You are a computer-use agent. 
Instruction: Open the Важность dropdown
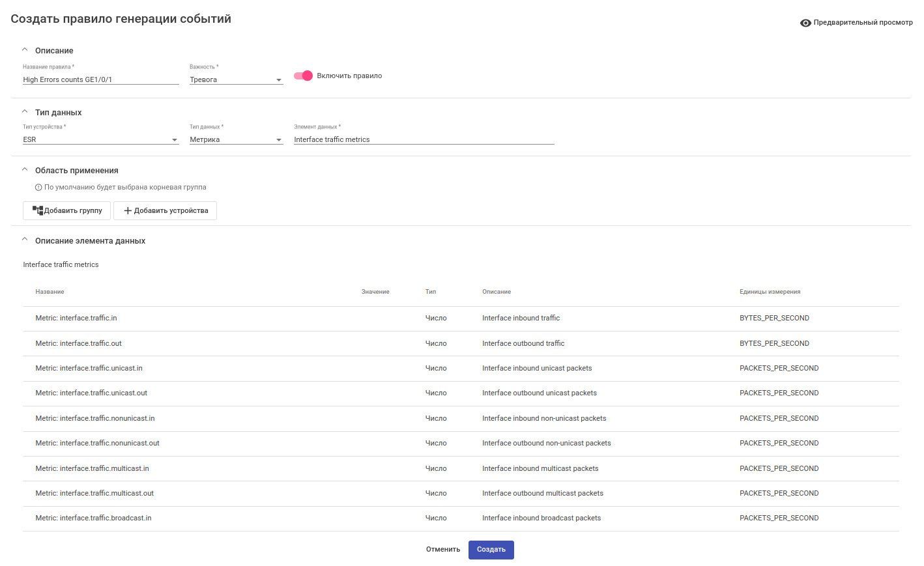236,79
